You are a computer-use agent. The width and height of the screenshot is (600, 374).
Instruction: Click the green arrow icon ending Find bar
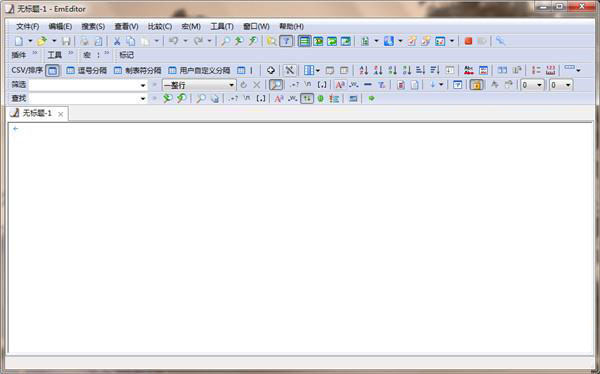[x=371, y=98]
